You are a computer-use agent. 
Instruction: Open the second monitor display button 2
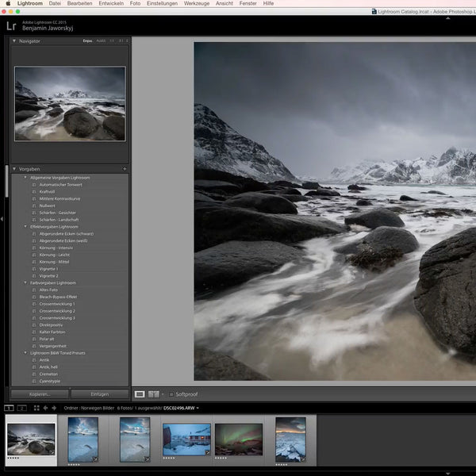pyautogui.click(x=21, y=408)
